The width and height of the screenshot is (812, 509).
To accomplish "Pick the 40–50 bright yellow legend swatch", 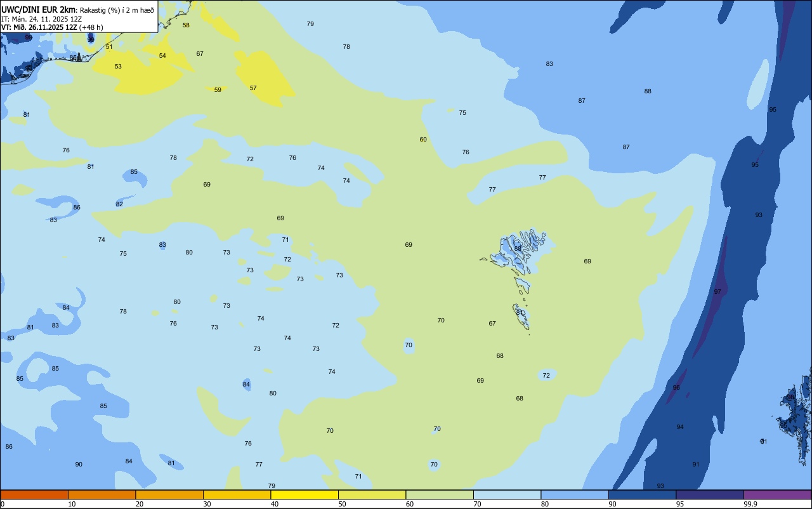I will [304, 494].
